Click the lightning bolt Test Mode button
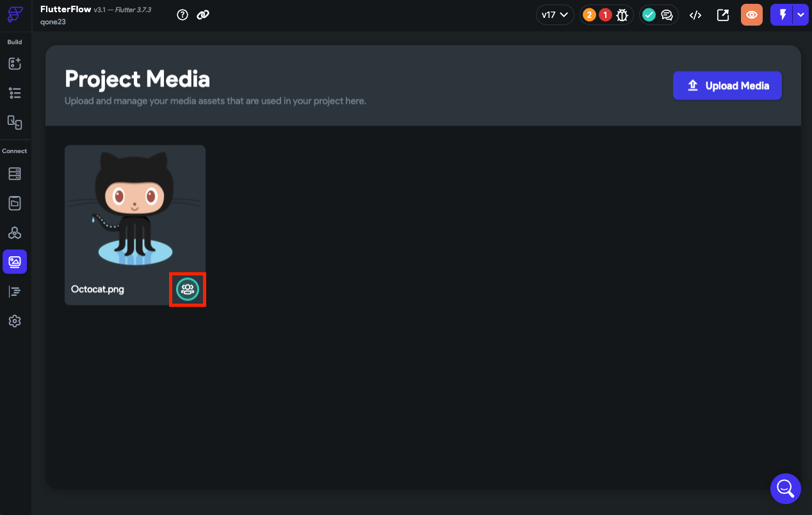Viewport: 812px width, 515px height. coord(782,15)
